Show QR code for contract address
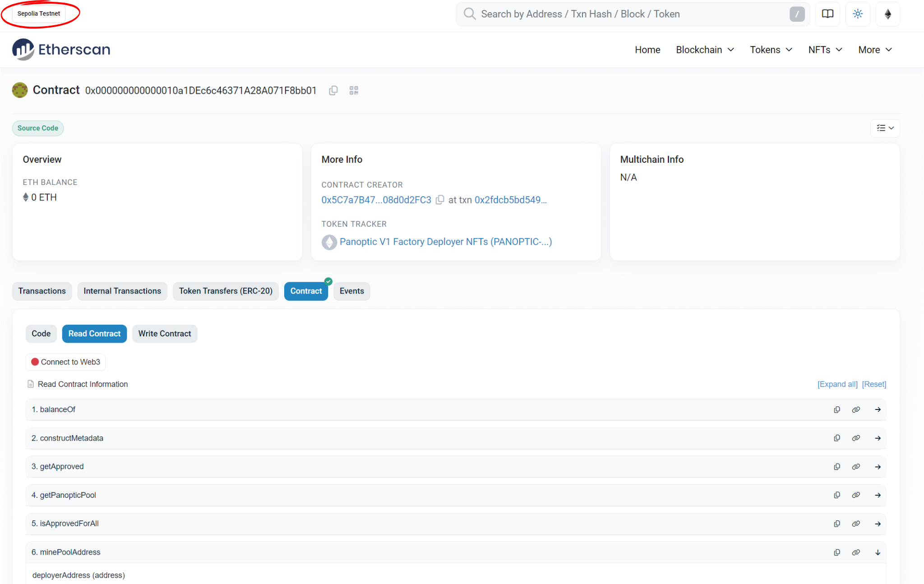The width and height of the screenshot is (924, 584). coord(354,91)
